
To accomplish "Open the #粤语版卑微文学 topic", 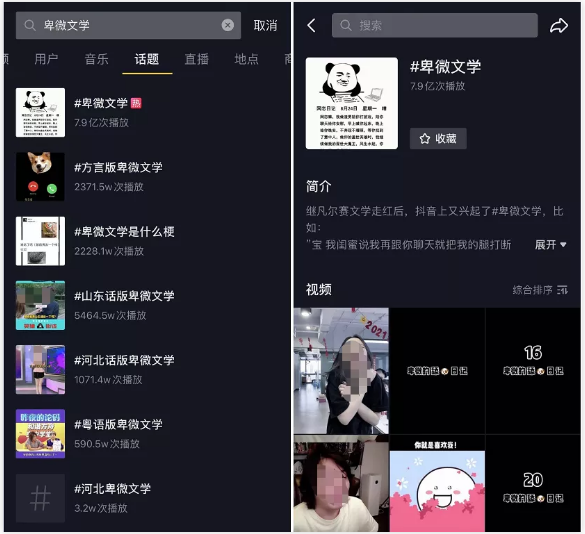I will coord(118,424).
